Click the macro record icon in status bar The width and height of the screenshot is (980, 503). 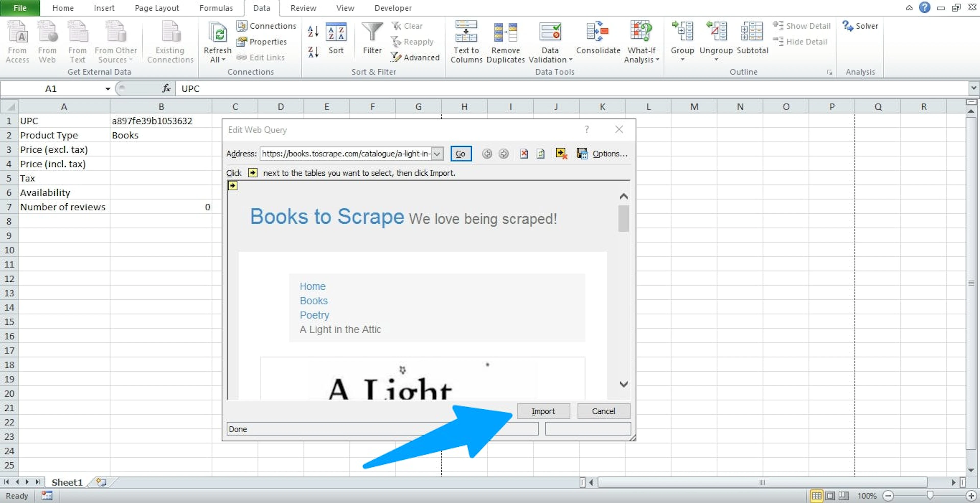pyautogui.click(x=47, y=495)
